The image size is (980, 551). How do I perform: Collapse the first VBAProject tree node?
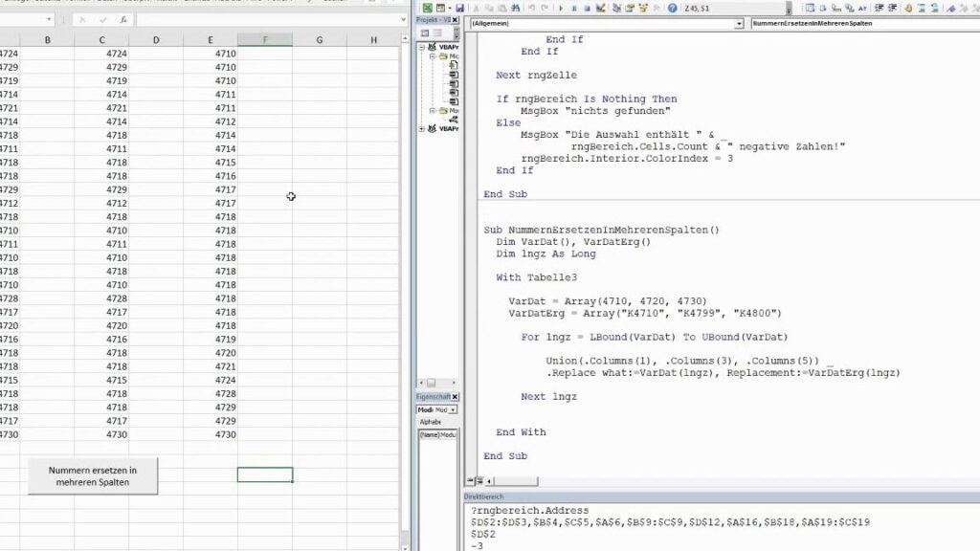(x=422, y=46)
